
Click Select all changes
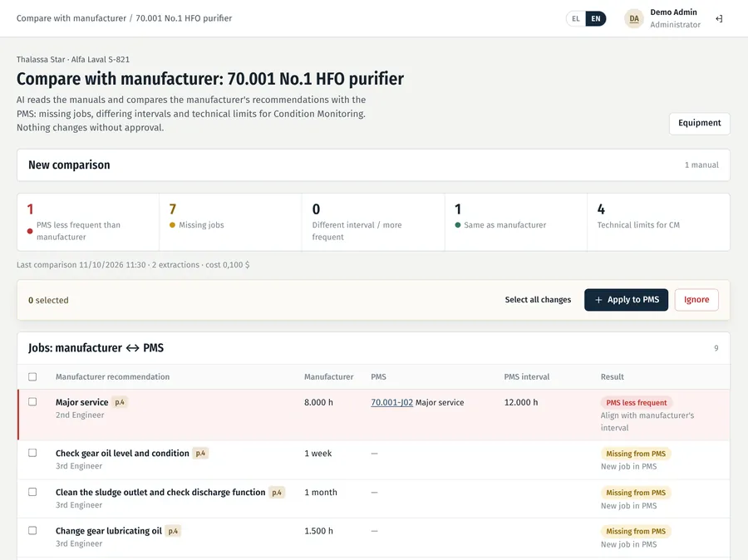(x=538, y=300)
